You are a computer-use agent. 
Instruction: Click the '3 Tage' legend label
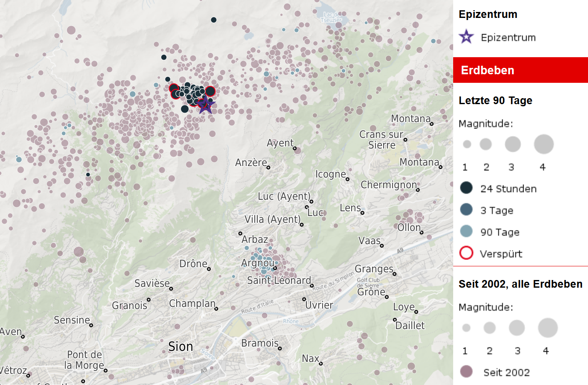pos(497,210)
